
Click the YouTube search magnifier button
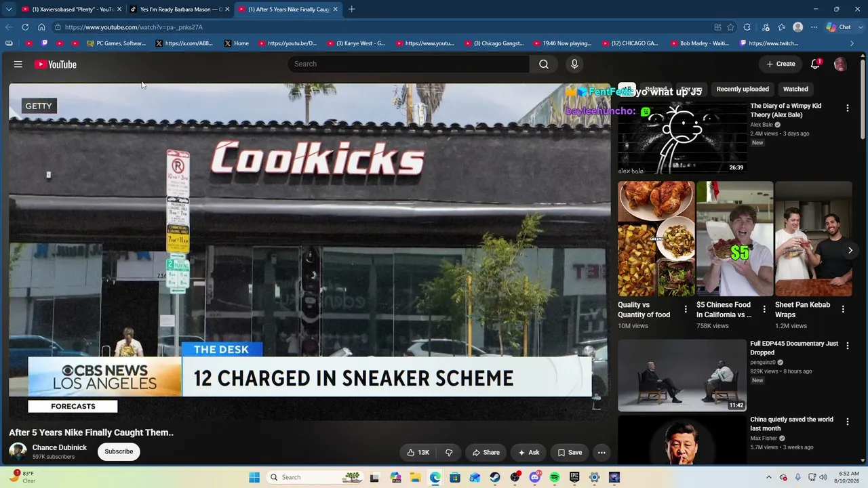click(544, 64)
